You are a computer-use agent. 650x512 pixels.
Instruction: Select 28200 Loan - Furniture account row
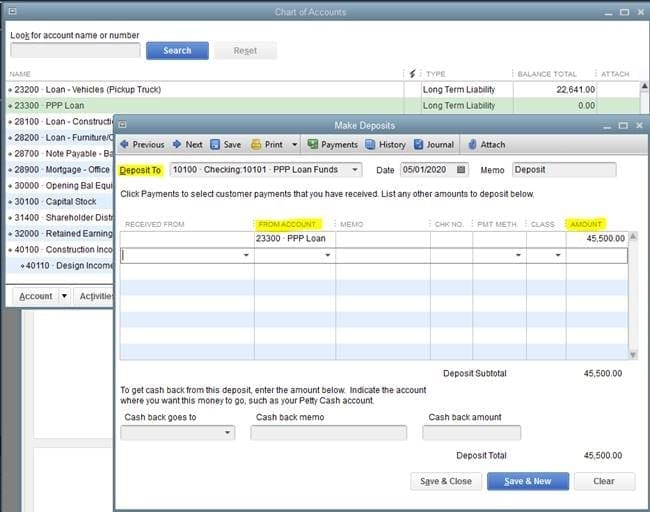(60, 138)
